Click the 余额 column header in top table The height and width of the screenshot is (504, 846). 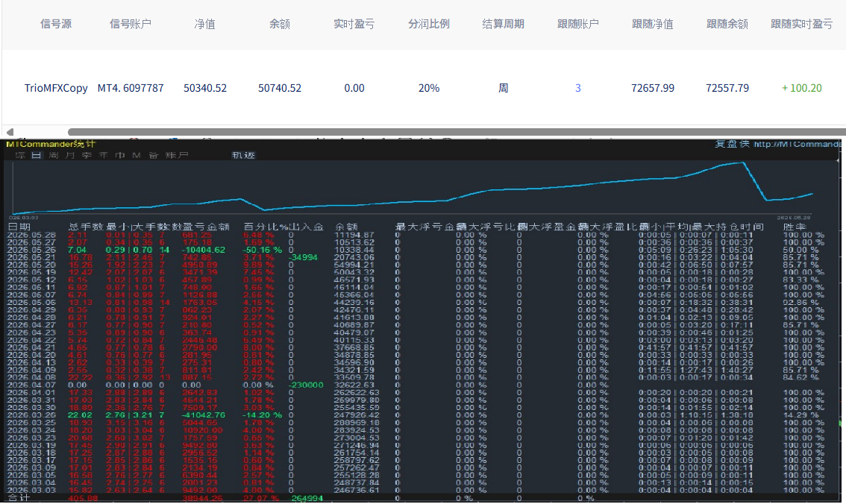coord(280,24)
